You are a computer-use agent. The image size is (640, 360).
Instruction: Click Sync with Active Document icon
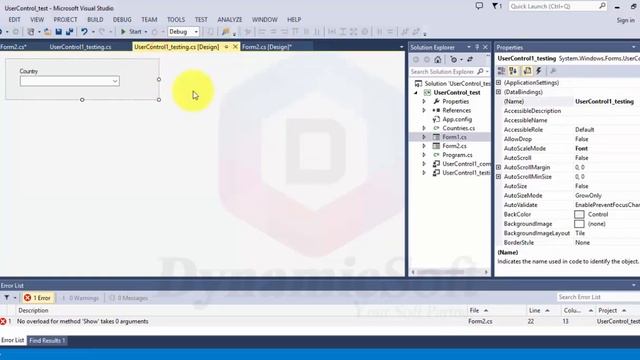click(470, 60)
